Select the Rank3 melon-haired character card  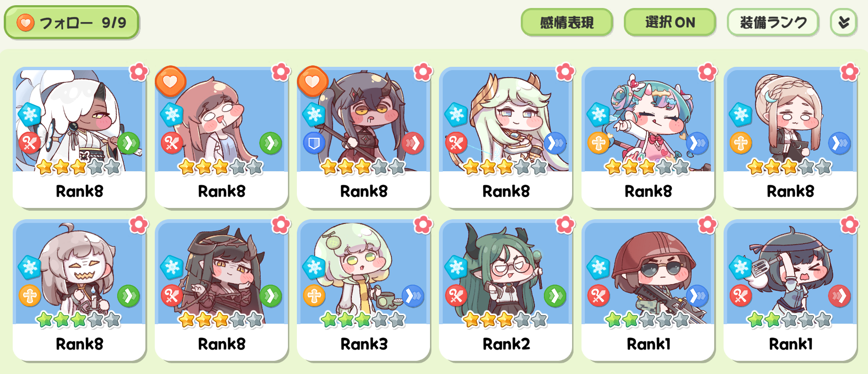click(x=364, y=290)
